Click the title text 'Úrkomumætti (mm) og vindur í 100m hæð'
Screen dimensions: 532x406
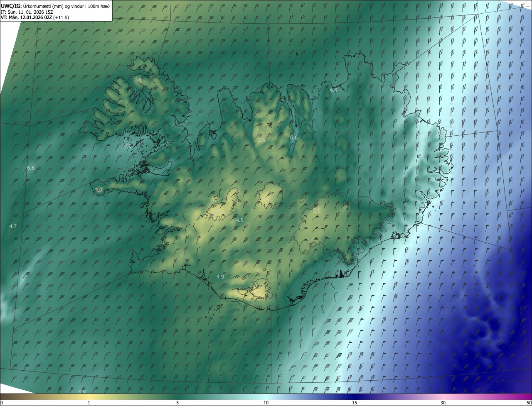click(66, 6)
